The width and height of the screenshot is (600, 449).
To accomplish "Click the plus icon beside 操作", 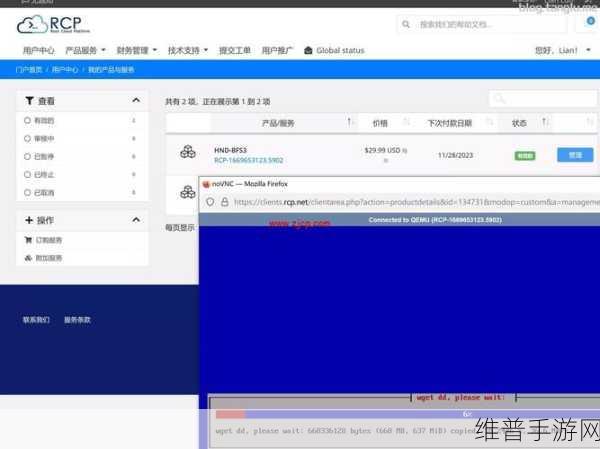I will point(29,220).
